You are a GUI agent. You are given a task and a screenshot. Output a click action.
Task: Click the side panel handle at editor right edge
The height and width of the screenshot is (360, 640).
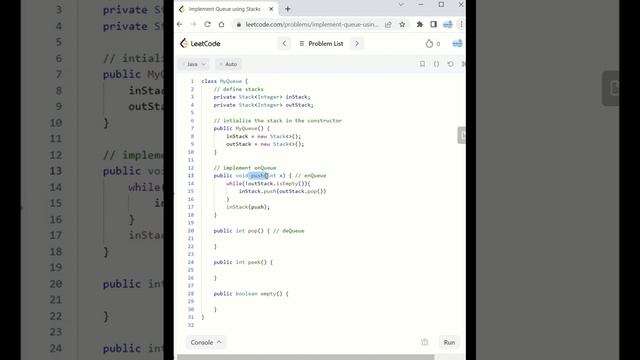click(462, 135)
